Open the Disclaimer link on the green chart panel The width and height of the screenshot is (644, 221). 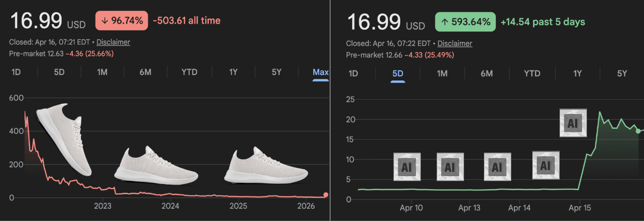pyautogui.click(x=455, y=44)
